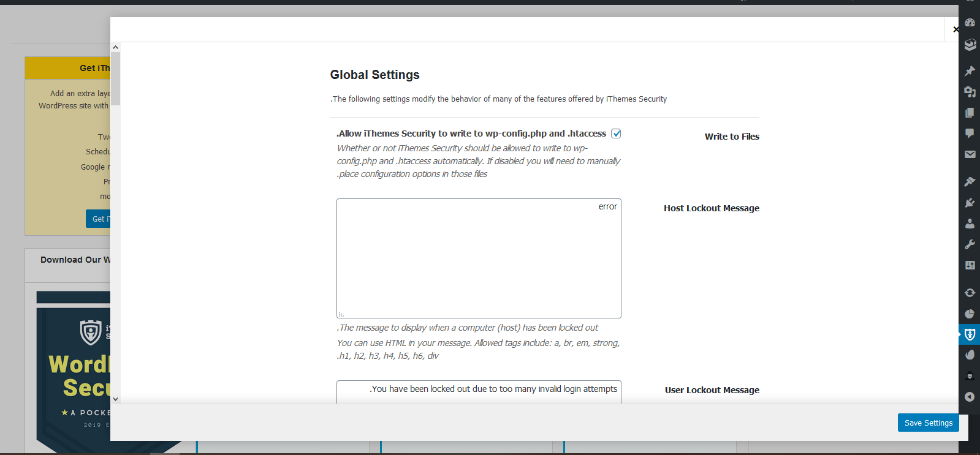Click the WordPress Security ebook cover image
The height and width of the screenshot is (455, 980).
[74, 371]
